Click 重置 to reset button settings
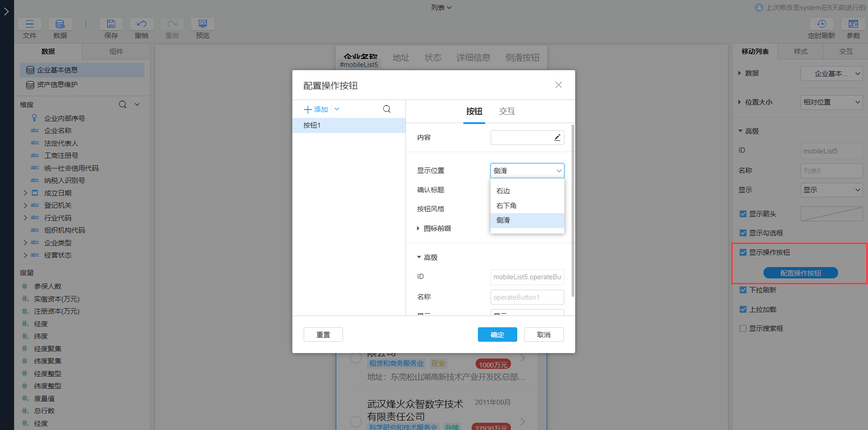This screenshot has width=868, height=430. click(323, 334)
